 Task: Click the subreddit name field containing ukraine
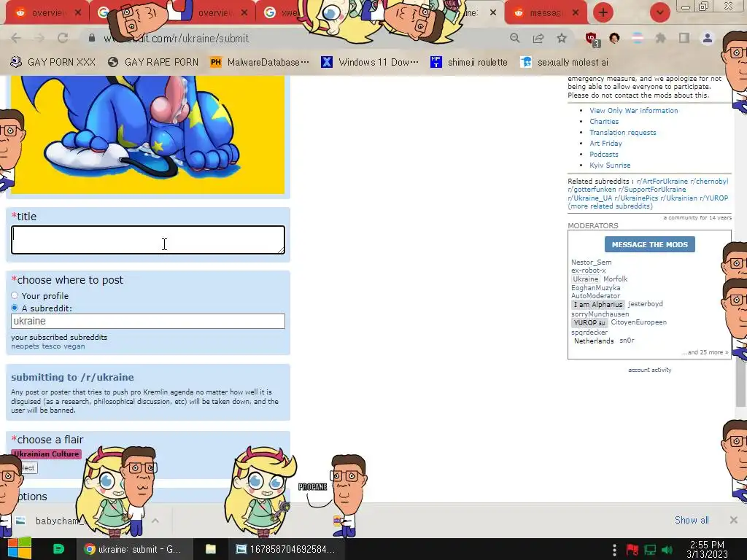(148, 321)
